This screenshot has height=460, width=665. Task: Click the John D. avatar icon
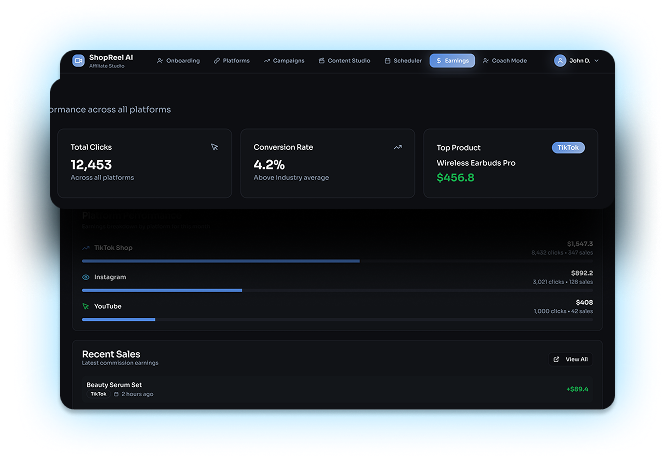[560, 61]
